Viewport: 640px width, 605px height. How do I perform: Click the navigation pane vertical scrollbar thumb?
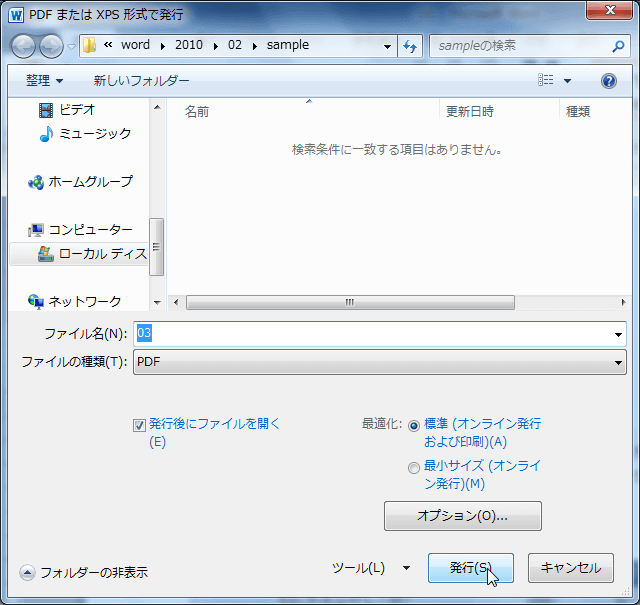click(x=157, y=247)
